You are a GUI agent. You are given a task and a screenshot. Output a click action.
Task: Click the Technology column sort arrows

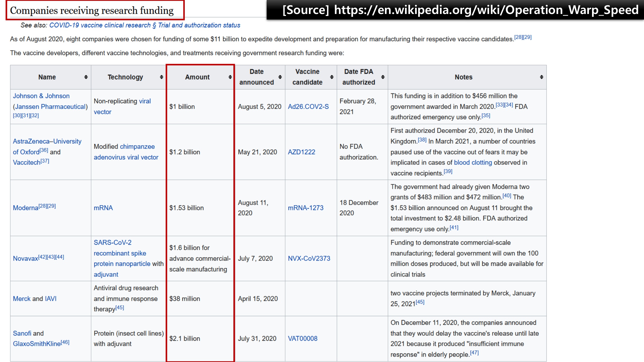pos(161,77)
